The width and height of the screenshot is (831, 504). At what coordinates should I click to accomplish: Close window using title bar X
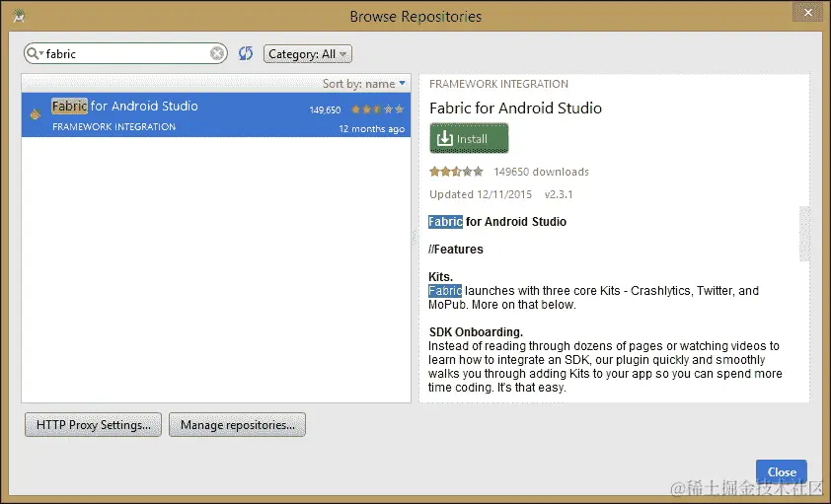(x=807, y=12)
